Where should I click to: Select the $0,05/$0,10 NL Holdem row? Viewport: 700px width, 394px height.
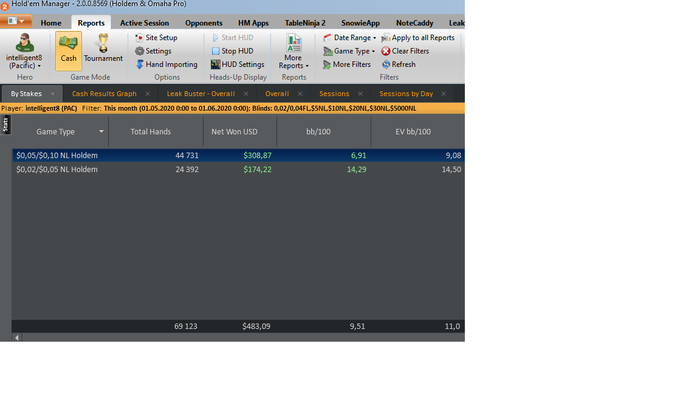point(238,155)
